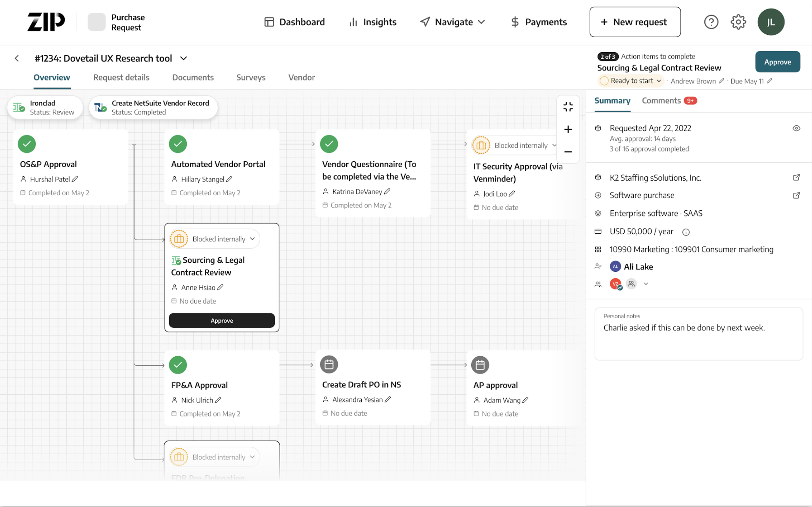
Task: Click the teal Approve button in header
Action: [x=778, y=62]
